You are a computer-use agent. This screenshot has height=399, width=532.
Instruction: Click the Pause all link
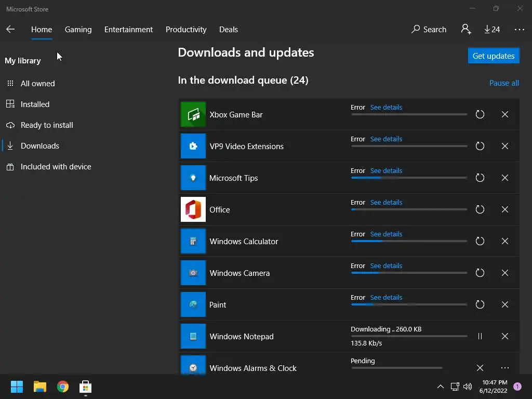pos(504,83)
